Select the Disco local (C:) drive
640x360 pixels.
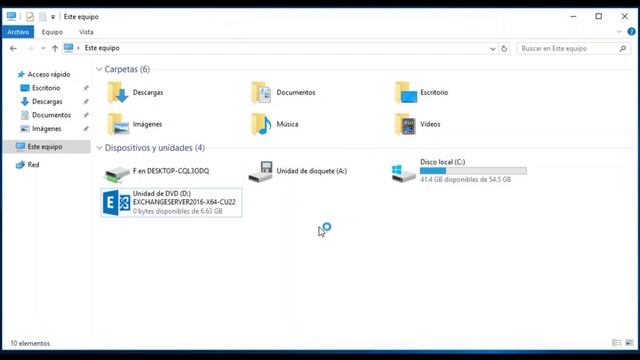coord(459,171)
